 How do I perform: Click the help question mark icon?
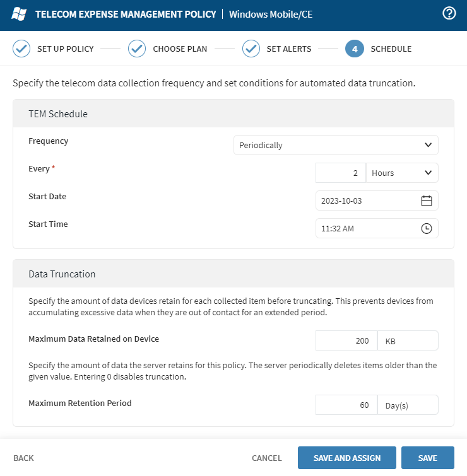449,13
